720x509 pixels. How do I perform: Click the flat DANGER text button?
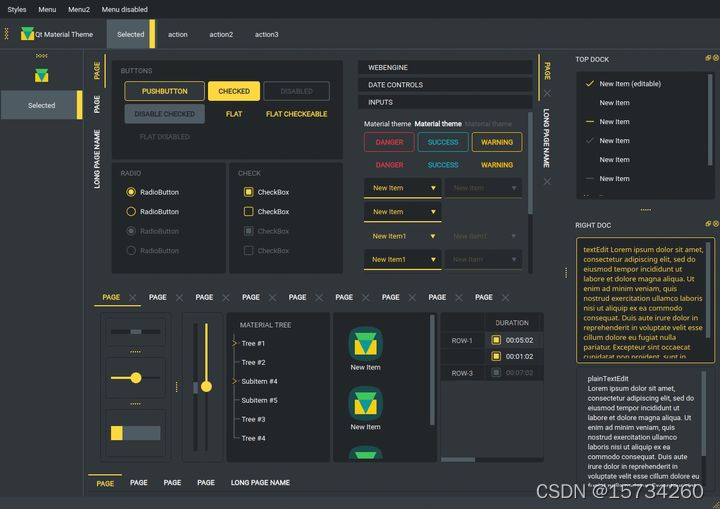tap(389, 165)
